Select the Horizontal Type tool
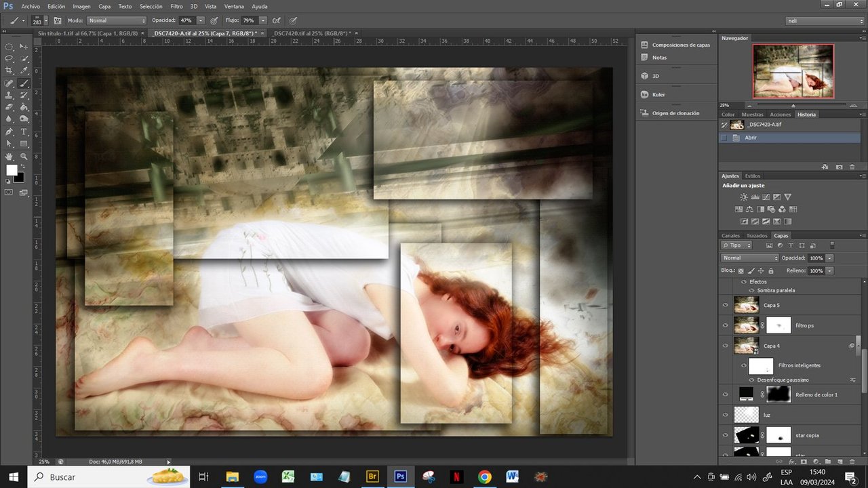The image size is (868, 488). click(x=24, y=131)
